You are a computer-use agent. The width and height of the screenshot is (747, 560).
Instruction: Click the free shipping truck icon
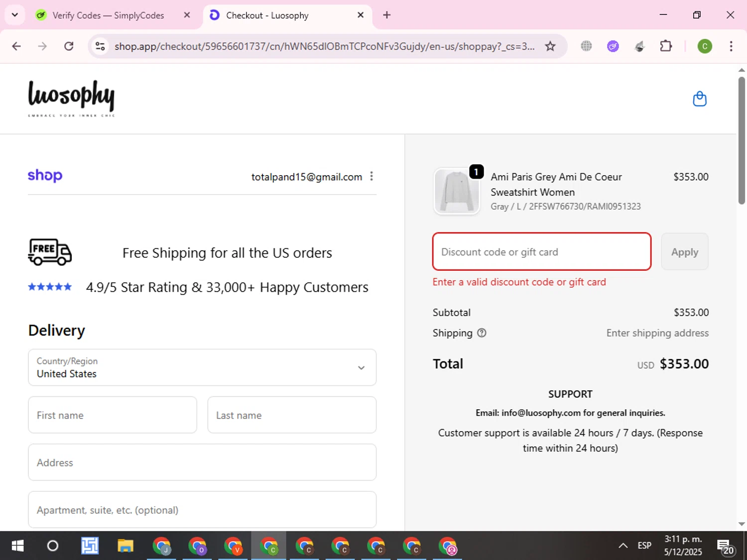[50, 252]
